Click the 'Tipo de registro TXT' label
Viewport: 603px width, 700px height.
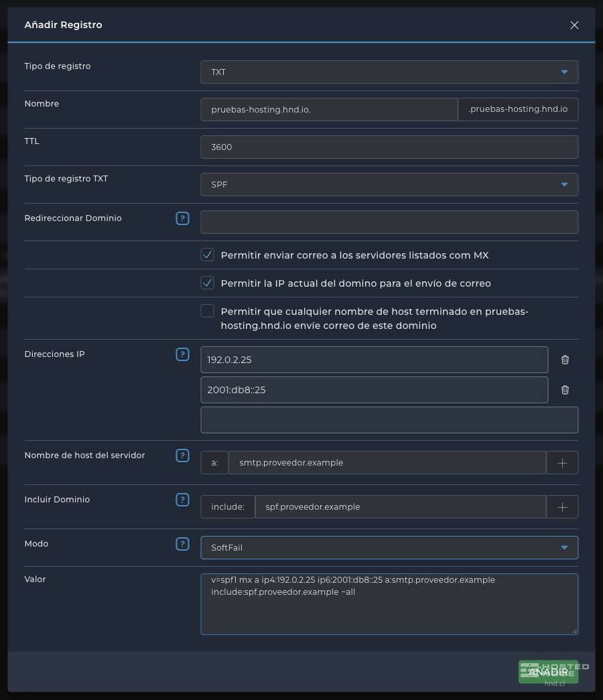point(66,179)
